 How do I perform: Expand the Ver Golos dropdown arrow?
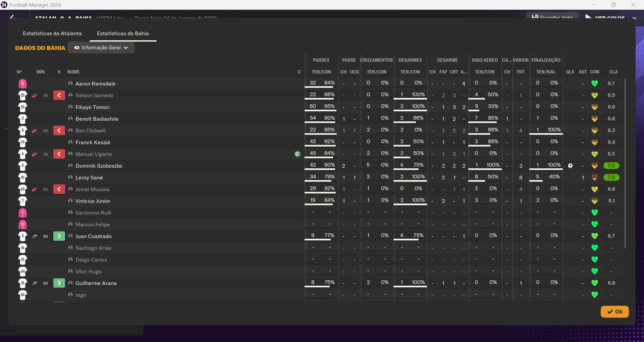[x=634, y=18]
